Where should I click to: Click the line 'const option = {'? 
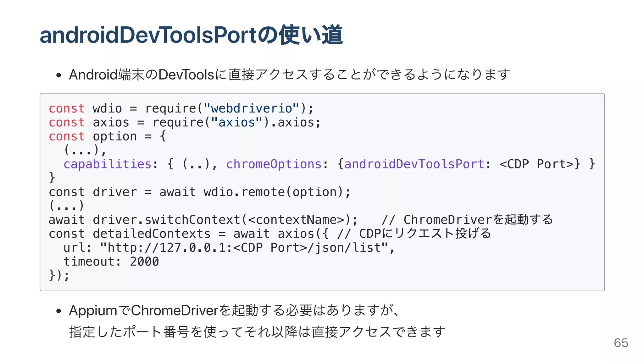point(108,136)
